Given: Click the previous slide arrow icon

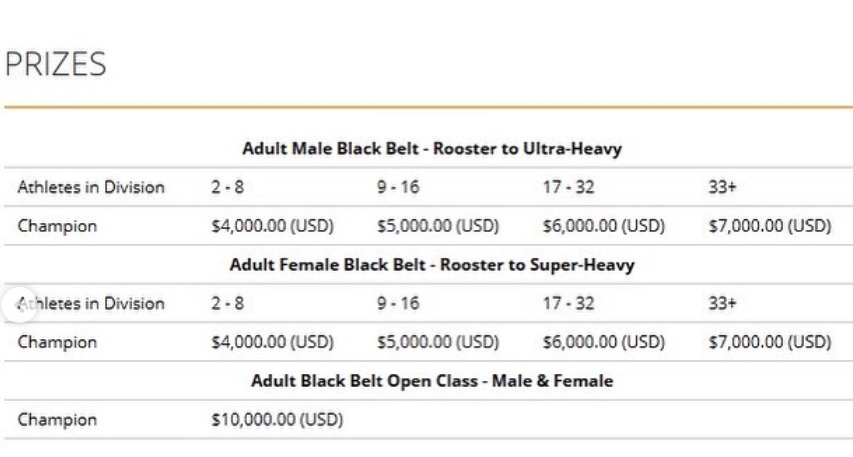Looking at the screenshot, I should 18,305.
